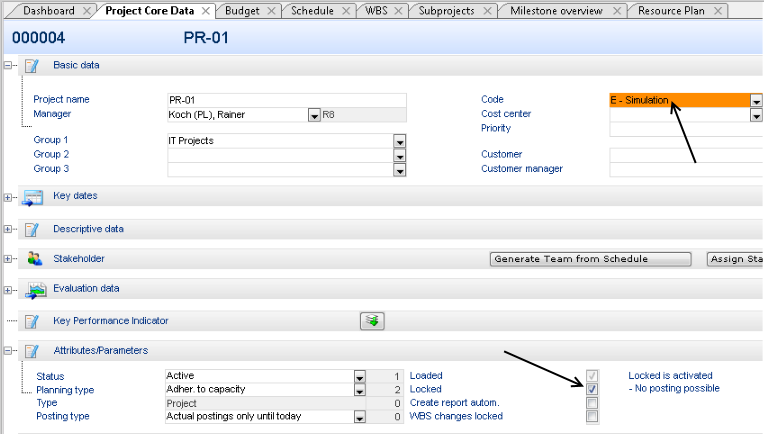
Task: Switch to the WBS tab
Action: (x=376, y=11)
